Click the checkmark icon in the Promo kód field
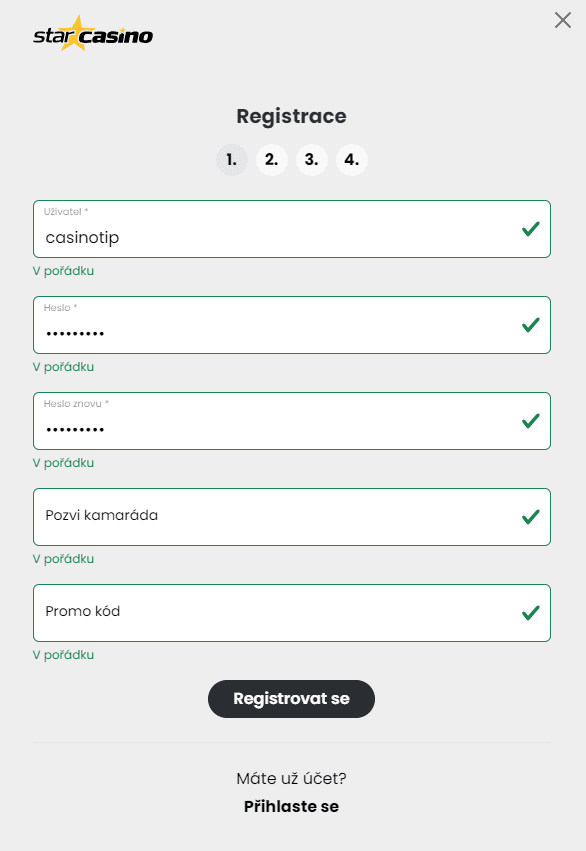The height and width of the screenshot is (851, 586). [529, 612]
